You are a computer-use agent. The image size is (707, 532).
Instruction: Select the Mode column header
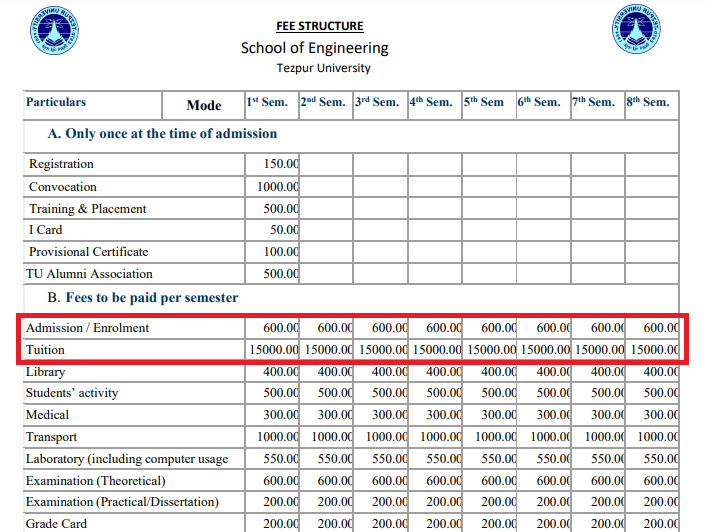(x=204, y=105)
